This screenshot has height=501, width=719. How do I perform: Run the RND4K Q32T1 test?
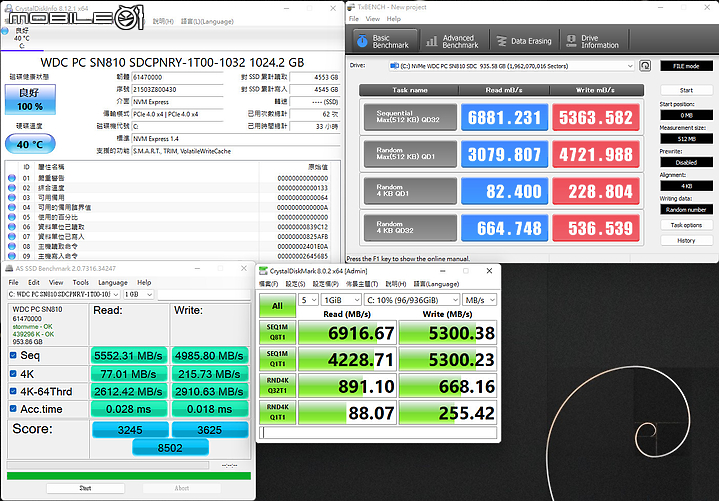click(x=277, y=386)
